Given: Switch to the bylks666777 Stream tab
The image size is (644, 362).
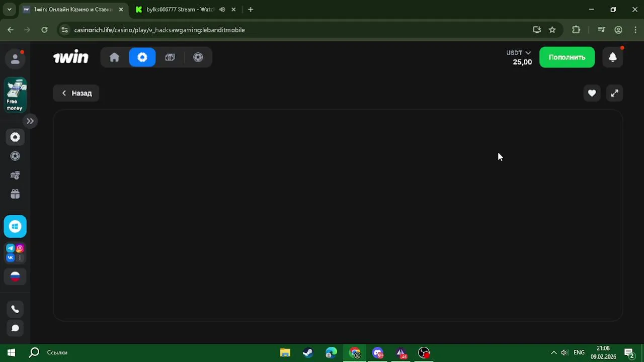Looking at the screenshot, I should (x=180, y=10).
